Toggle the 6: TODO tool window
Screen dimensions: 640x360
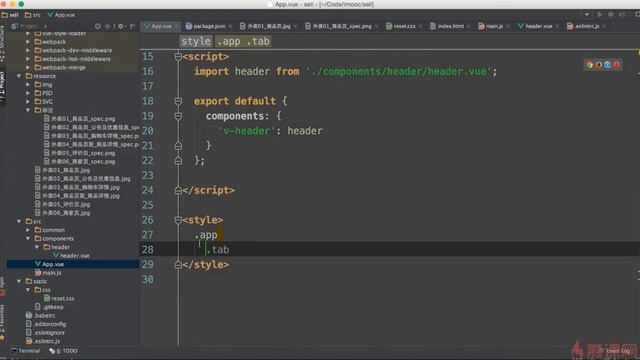pos(64,351)
